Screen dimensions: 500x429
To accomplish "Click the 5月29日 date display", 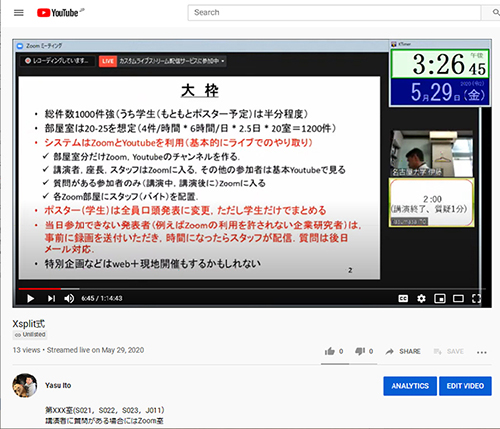I will (x=440, y=92).
